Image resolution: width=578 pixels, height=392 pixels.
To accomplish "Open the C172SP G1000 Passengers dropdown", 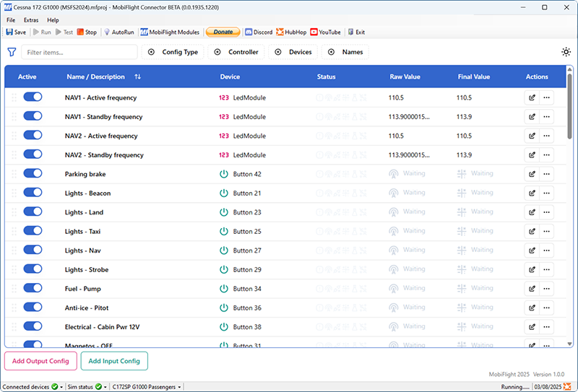I will [147, 387].
